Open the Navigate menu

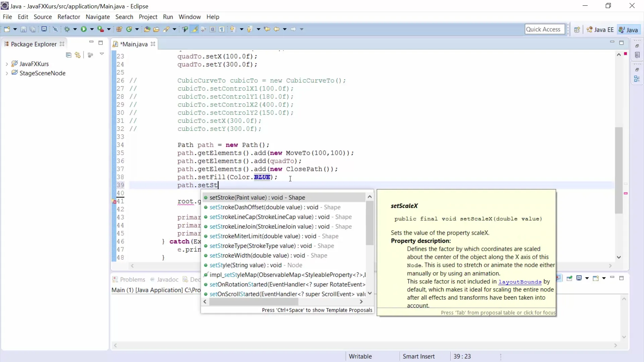pyautogui.click(x=98, y=17)
